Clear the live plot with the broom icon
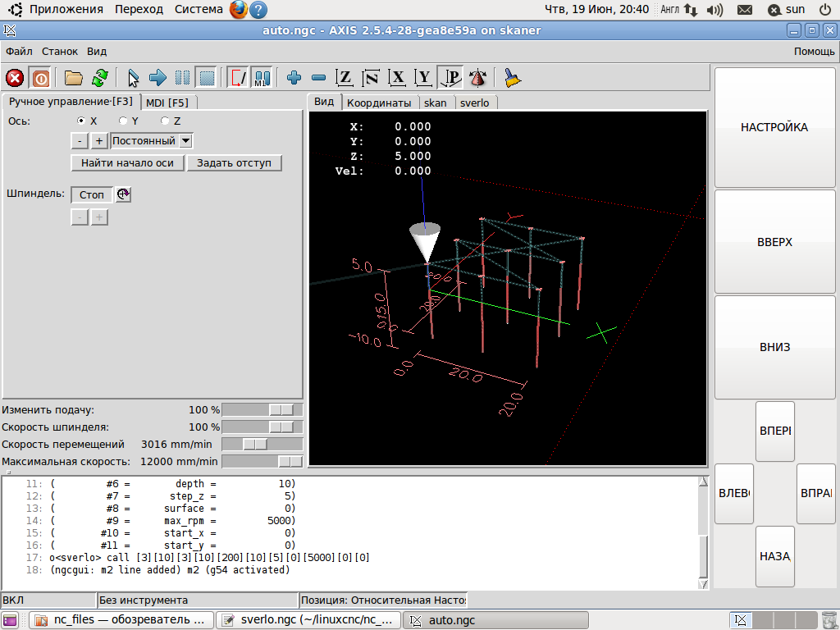Image resolution: width=840 pixels, height=630 pixels. [x=513, y=78]
